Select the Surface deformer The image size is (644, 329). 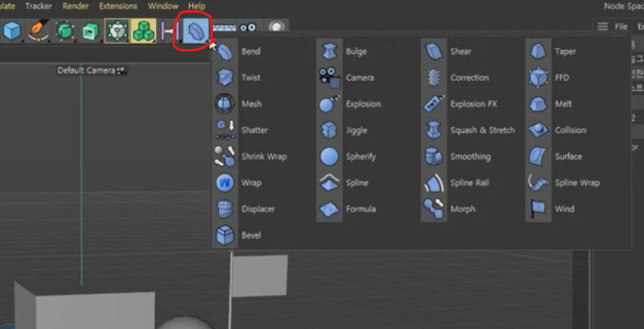coord(555,157)
